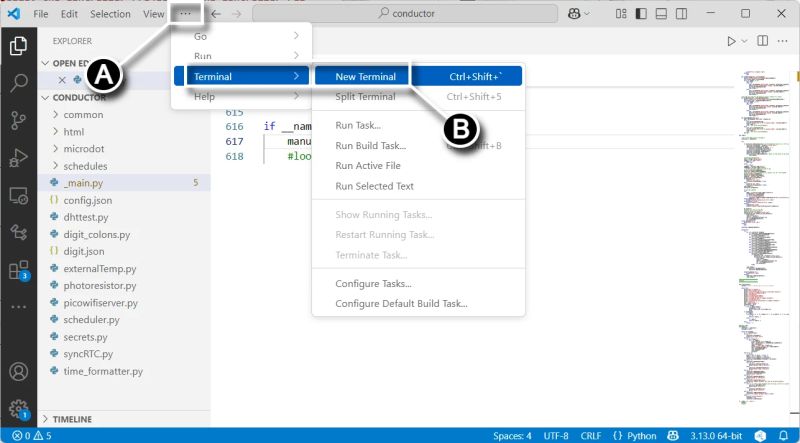The image size is (800, 443).
Task: Open time_formatter.py file
Action: [124, 371]
